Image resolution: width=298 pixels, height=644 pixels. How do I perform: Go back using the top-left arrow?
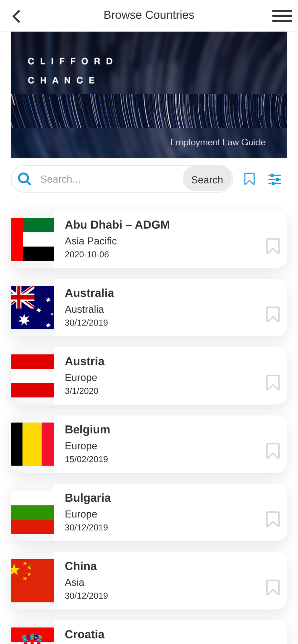16,16
